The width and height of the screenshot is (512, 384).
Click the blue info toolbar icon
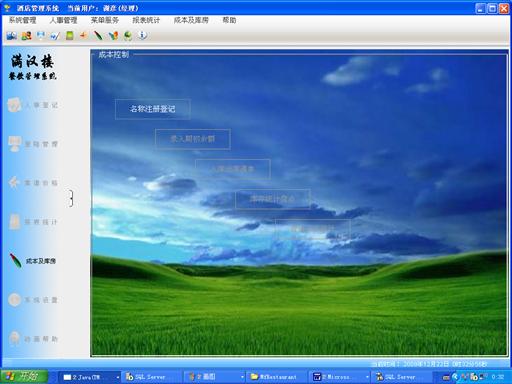point(142,35)
